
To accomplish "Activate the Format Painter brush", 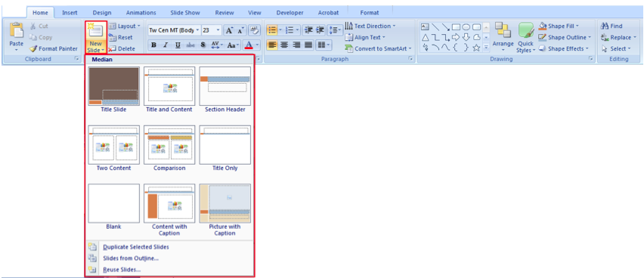I will tap(53, 48).
